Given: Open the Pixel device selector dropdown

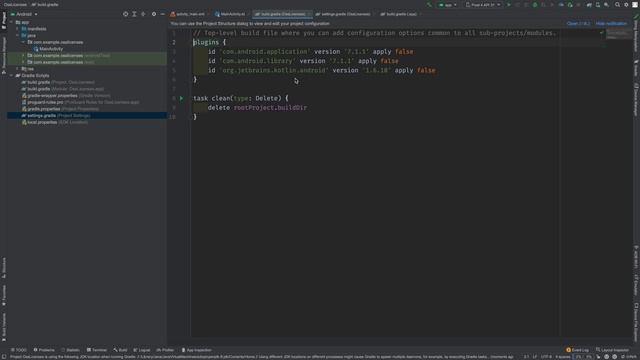Looking at the screenshot, I should click(x=483, y=5).
